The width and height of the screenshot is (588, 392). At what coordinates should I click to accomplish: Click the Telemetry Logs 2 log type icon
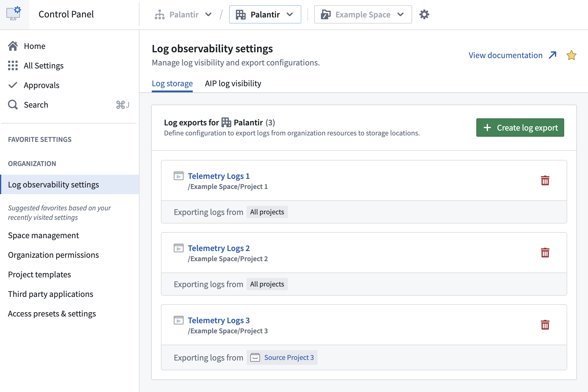pyautogui.click(x=178, y=248)
